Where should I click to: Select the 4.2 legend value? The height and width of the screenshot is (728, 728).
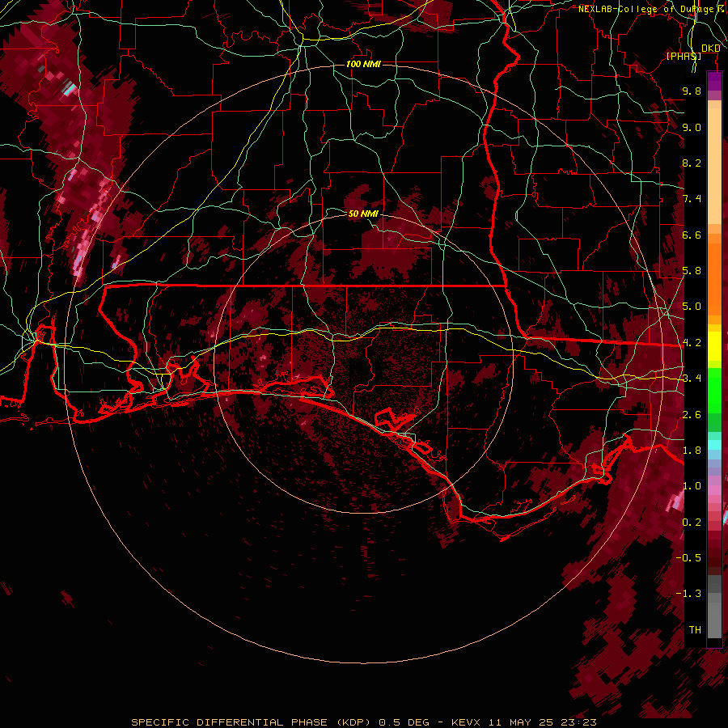[x=692, y=343]
